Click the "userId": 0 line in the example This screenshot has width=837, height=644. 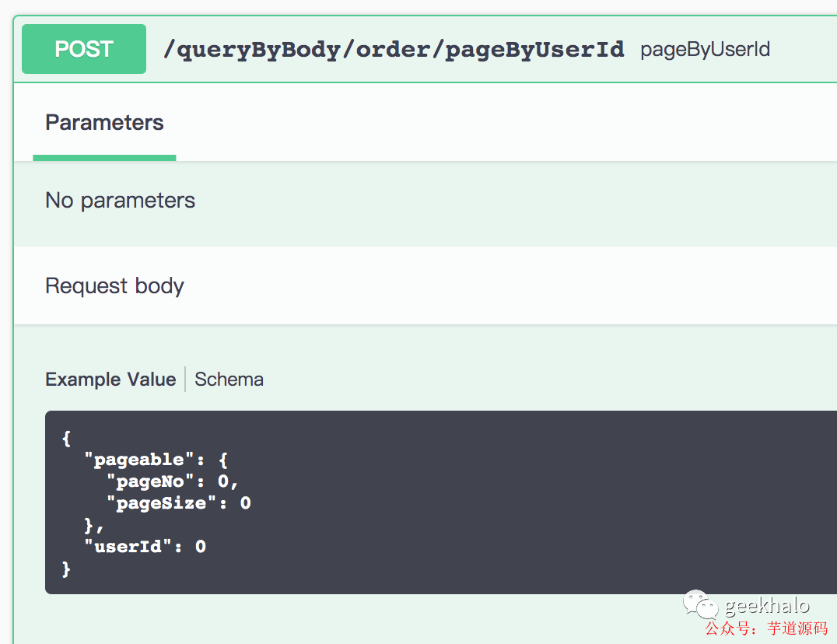click(145, 546)
